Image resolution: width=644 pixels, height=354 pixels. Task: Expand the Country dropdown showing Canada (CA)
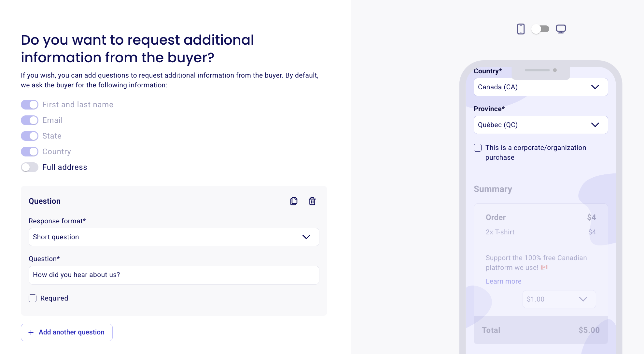tap(541, 87)
